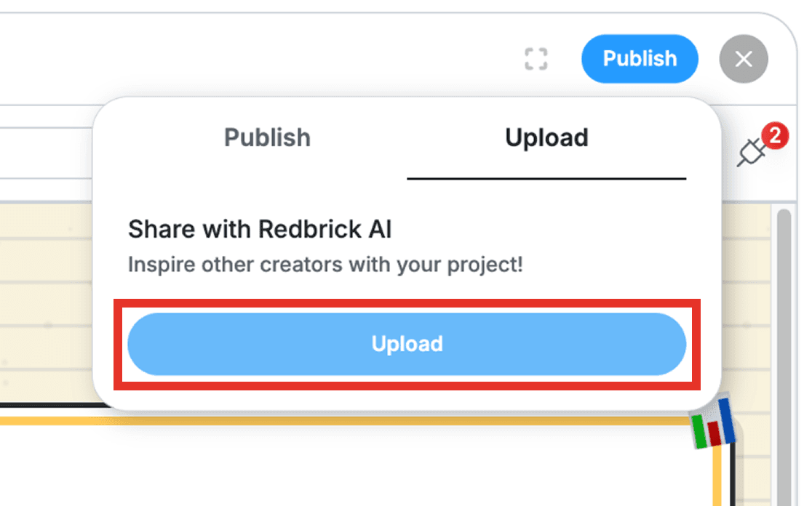Screen dimensions: 812x506
Task: Click the vertical scrollbar on the right
Action: click(x=784, y=327)
